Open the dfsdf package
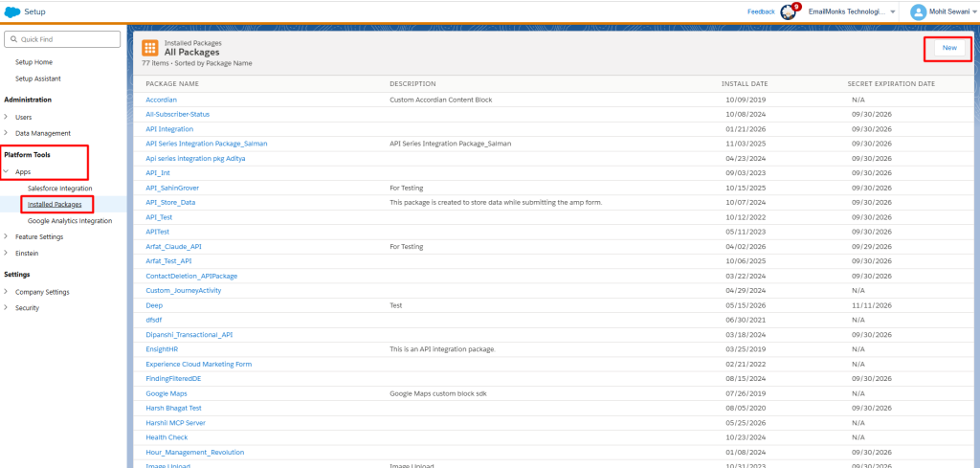The image size is (980, 468). [x=154, y=320]
